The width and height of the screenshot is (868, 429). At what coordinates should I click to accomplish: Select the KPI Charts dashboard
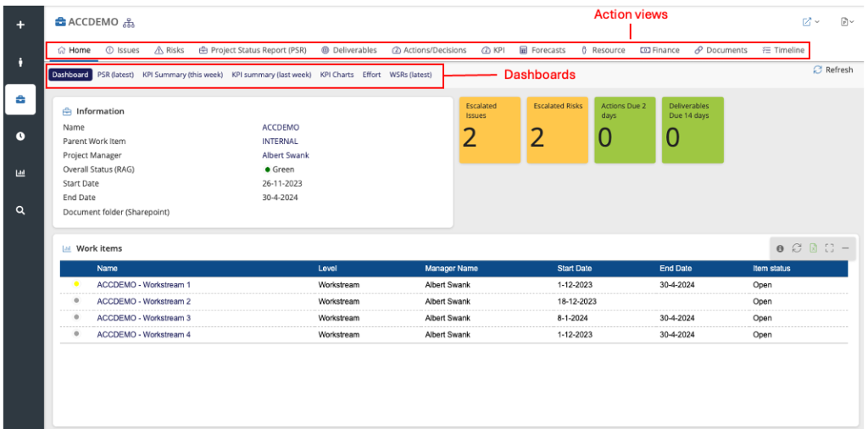point(337,75)
